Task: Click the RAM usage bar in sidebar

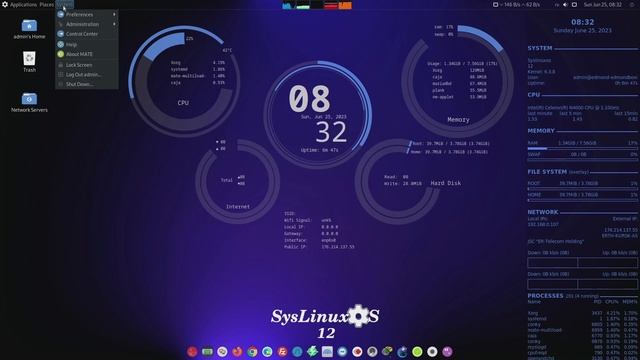Action: point(582,149)
